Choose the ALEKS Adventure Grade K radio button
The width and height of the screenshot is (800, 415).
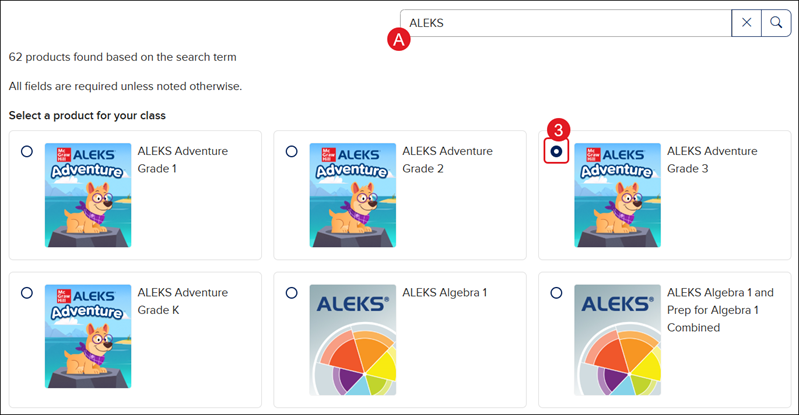pos(26,292)
